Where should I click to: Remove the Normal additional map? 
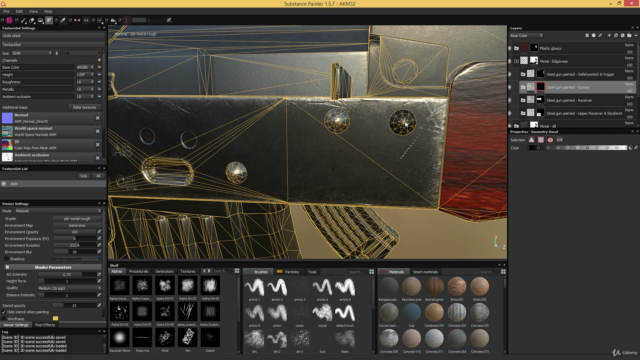click(x=98, y=118)
